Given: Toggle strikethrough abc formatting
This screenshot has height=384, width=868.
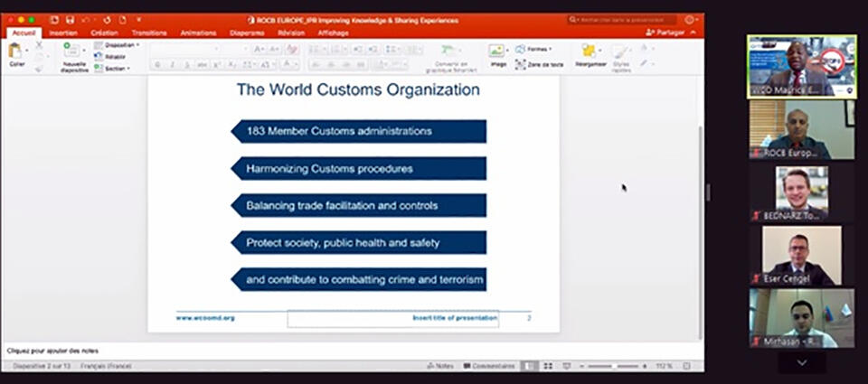Looking at the screenshot, I should click(x=202, y=65).
